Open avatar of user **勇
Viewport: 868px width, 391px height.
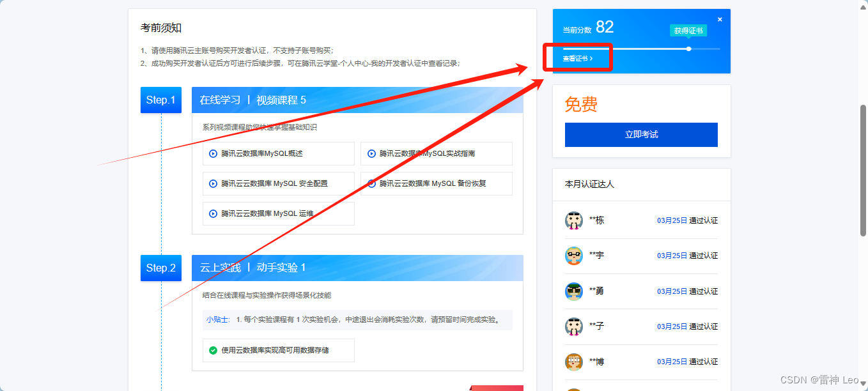click(x=574, y=291)
